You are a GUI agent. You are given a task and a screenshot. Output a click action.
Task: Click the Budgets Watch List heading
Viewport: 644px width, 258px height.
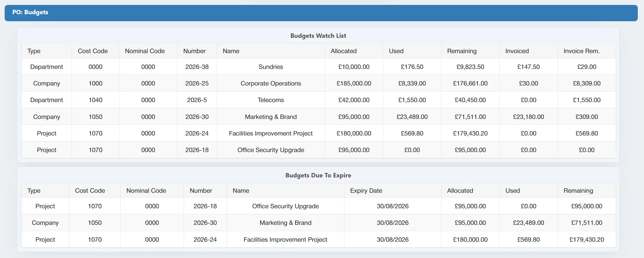(318, 36)
